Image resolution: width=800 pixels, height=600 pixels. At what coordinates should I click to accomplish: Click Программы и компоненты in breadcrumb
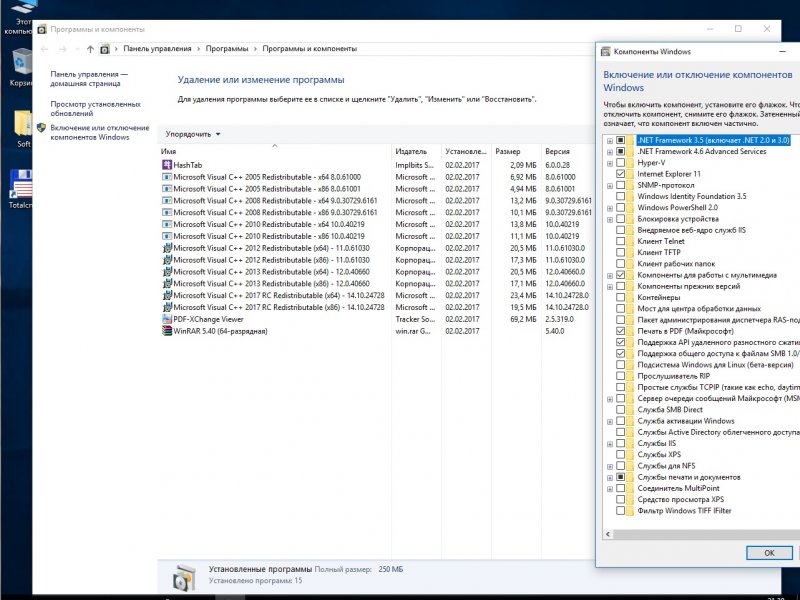pyautogui.click(x=309, y=49)
